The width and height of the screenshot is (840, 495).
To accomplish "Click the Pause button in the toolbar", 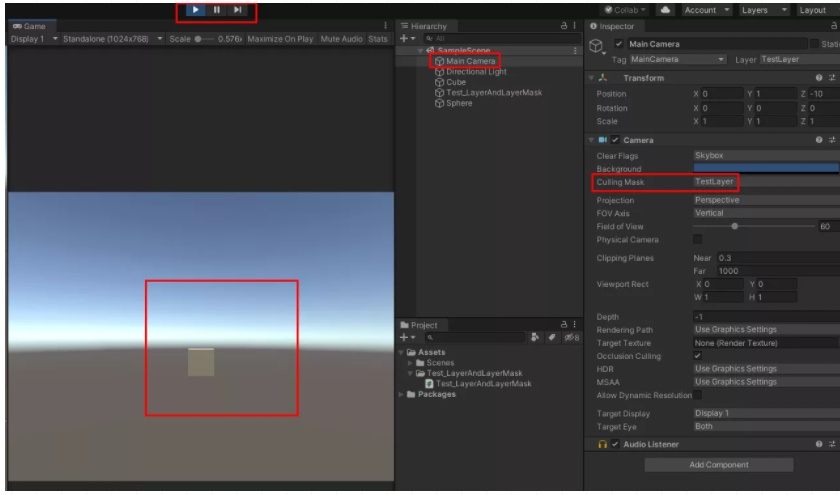I will click(x=216, y=10).
